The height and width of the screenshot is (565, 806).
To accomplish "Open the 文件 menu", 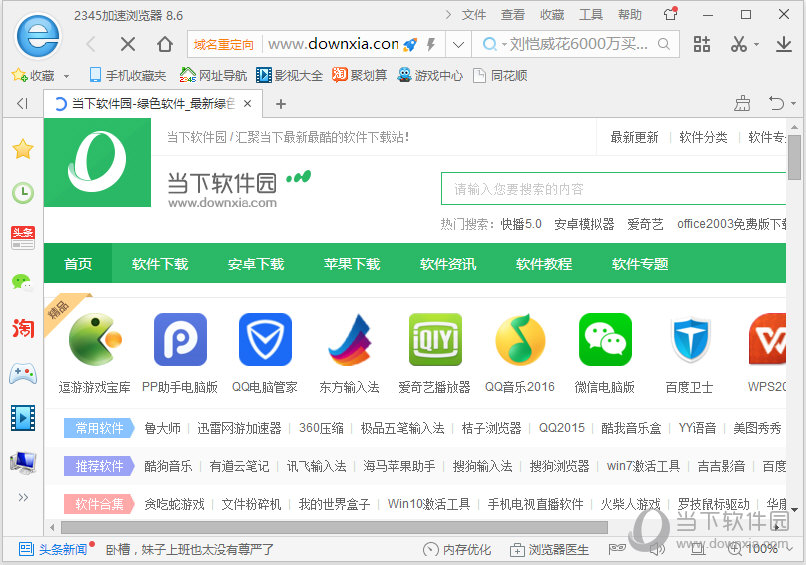I will pyautogui.click(x=473, y=15).
